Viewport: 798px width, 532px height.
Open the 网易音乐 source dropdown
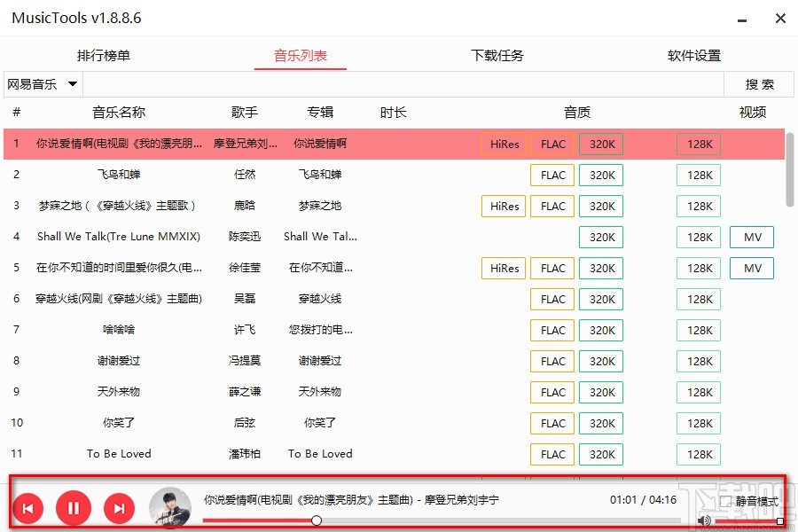click(x=42, y=84)
